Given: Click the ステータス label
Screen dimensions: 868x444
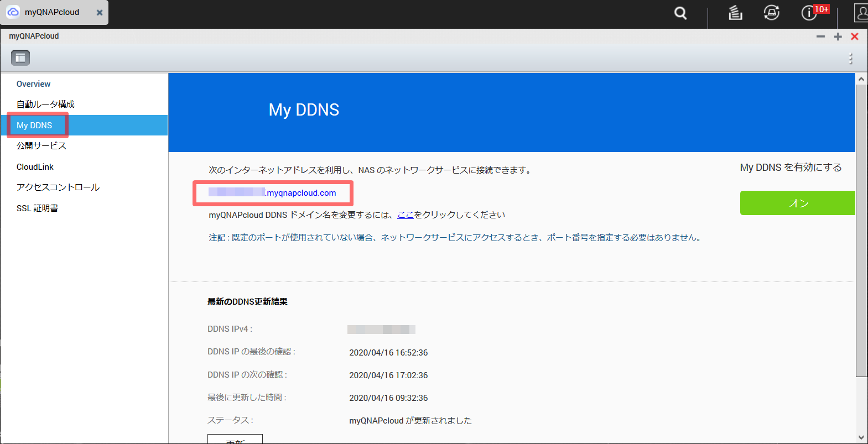Looking at the screenshot, I should pos(230,420).
